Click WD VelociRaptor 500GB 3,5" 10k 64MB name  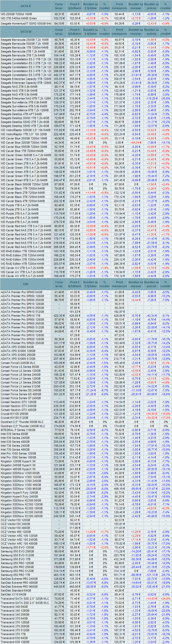[26, 130]
